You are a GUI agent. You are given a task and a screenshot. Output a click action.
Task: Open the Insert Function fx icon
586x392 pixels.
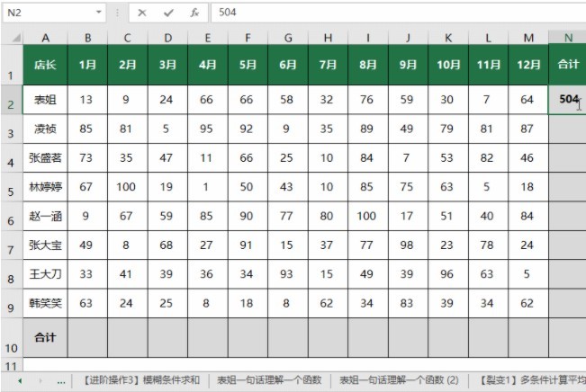[x=194, y=13]
